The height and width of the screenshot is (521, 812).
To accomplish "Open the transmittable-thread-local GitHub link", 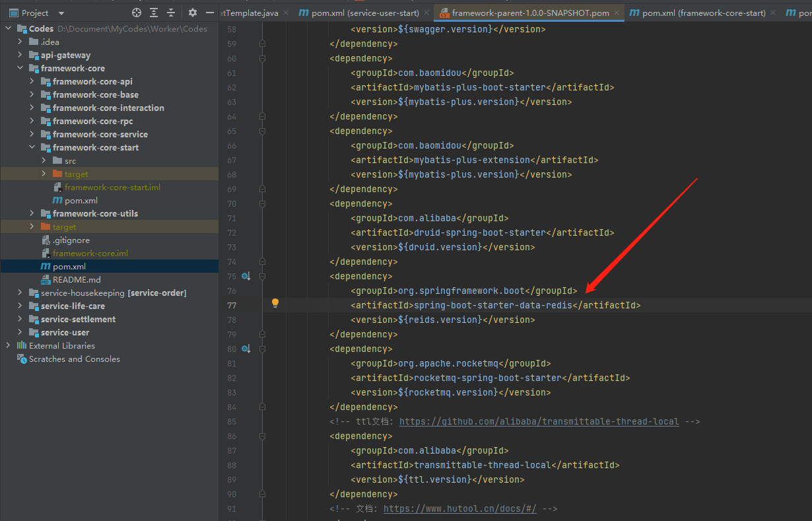I will pyautogui.click(x=539, y=421).
